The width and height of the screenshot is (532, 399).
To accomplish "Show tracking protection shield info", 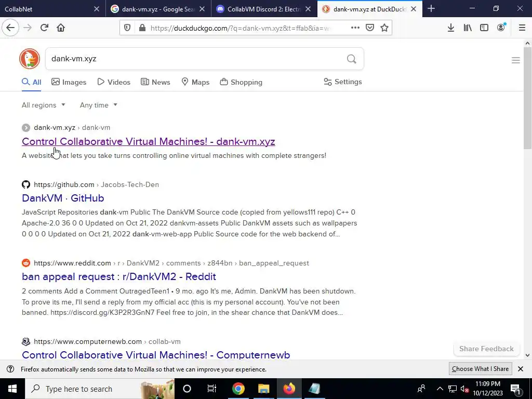I will [x=127, y=28].
